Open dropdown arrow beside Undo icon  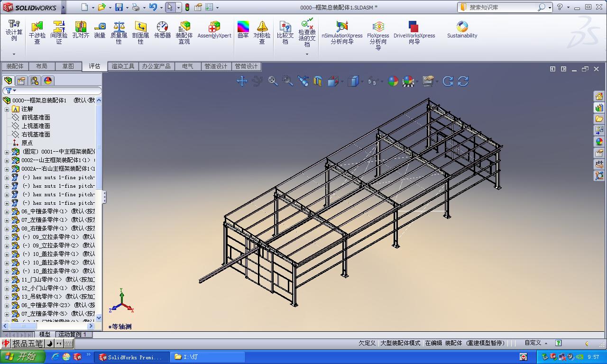(161, 8)
